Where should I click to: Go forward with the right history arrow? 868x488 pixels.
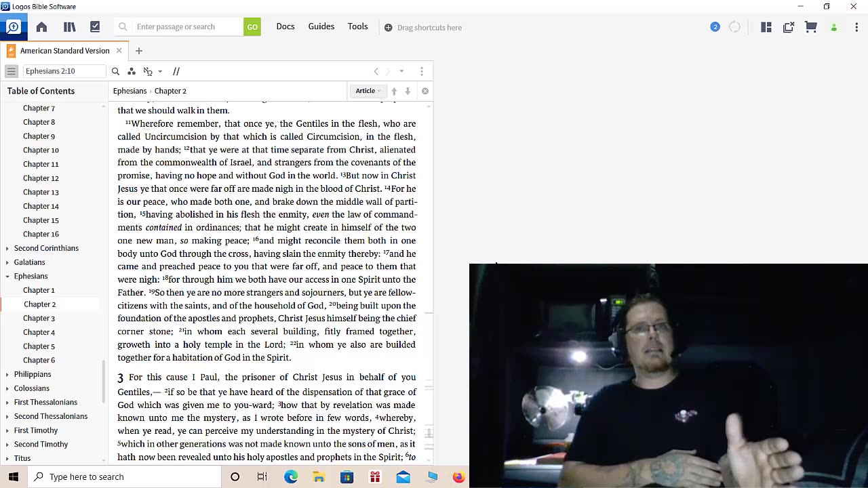coord(388,71)
